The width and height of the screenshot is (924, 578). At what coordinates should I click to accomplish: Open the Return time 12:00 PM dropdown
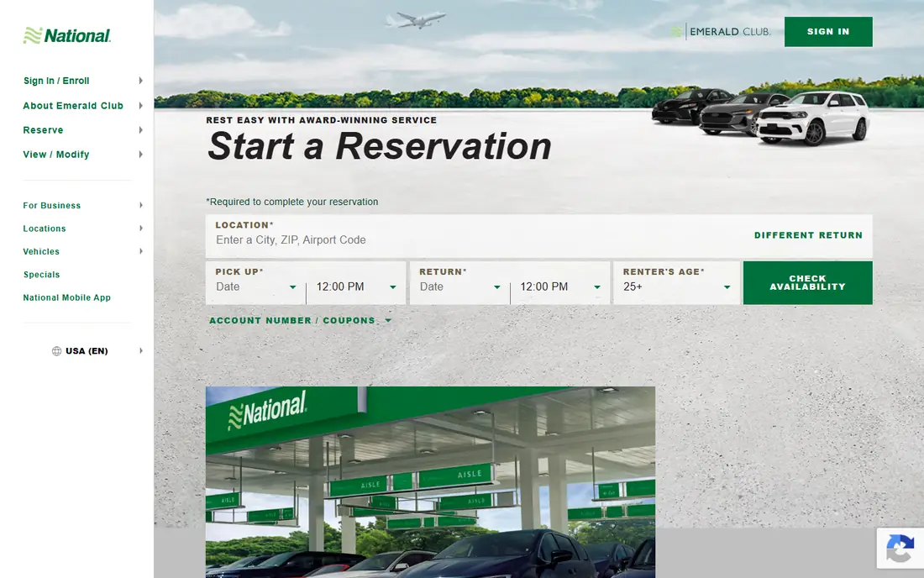point(559,287)
